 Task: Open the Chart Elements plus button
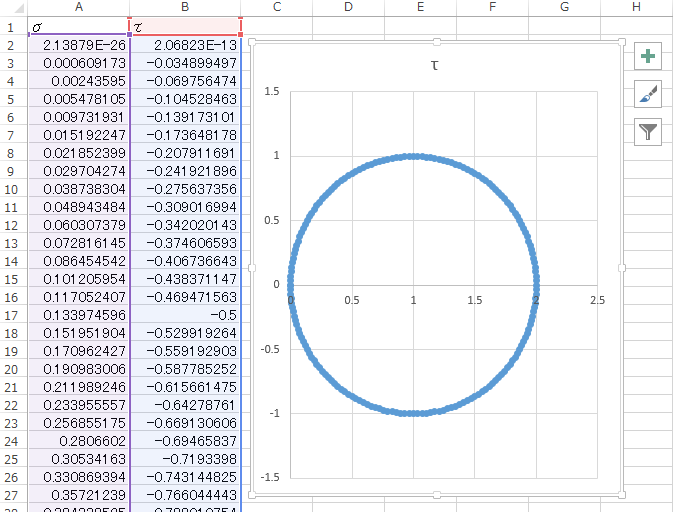click(x=648, y=56)
